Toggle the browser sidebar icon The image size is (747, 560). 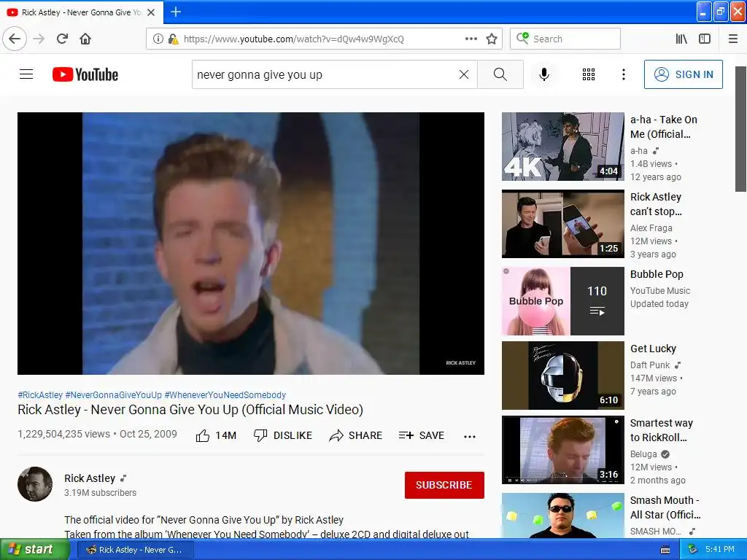coord(705,39)
